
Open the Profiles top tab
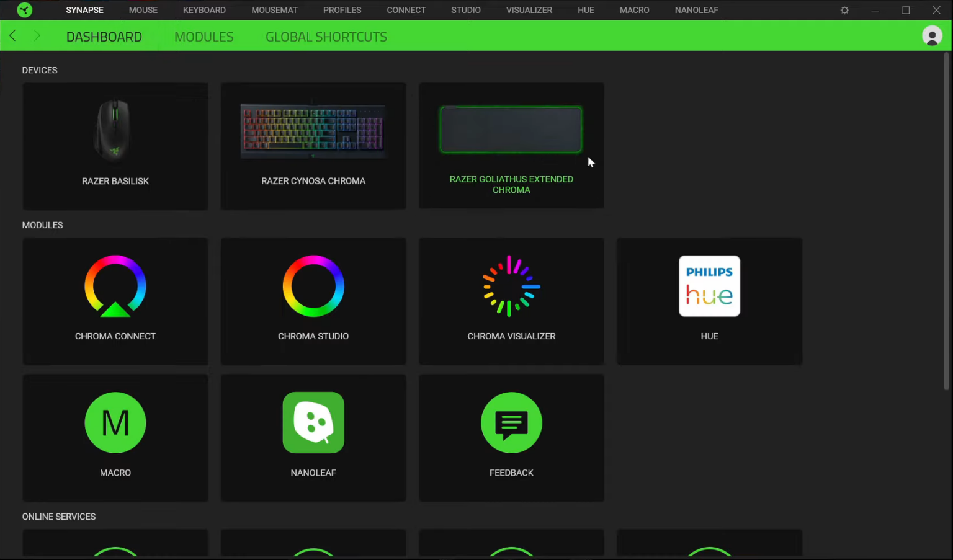point(342,10)
